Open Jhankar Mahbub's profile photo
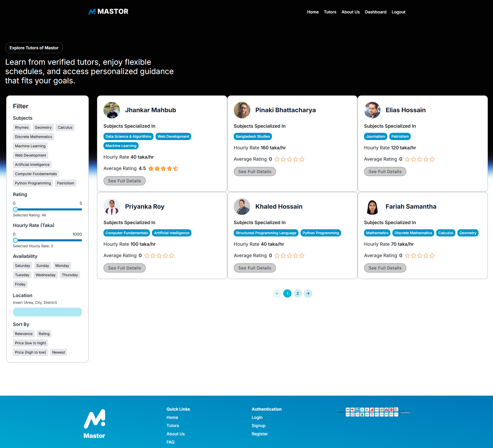 pyautogui.click(x=112, y=110)
